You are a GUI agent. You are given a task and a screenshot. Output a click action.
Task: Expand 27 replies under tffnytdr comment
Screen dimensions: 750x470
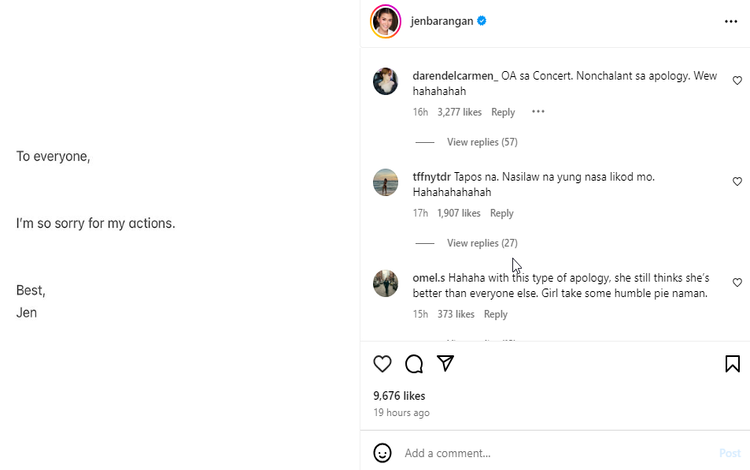point(481,243)
